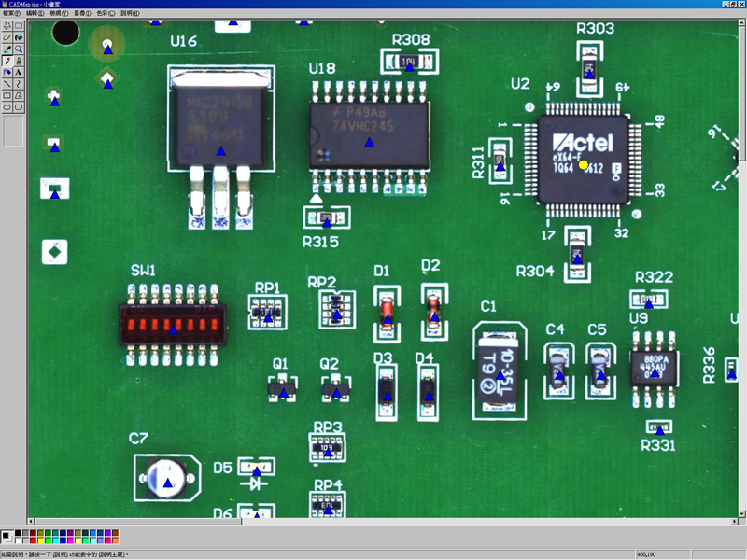Image resolution: width=747 pixels, height=560 pixels.
Task: Pick the Fill With Color bucket tool
Action: pos(19,37)
